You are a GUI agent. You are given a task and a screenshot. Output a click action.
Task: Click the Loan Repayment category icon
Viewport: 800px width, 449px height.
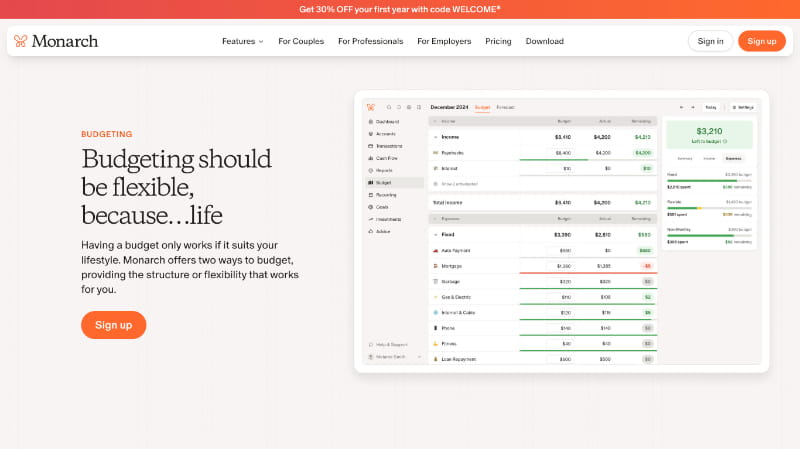(x=435, y=359)
